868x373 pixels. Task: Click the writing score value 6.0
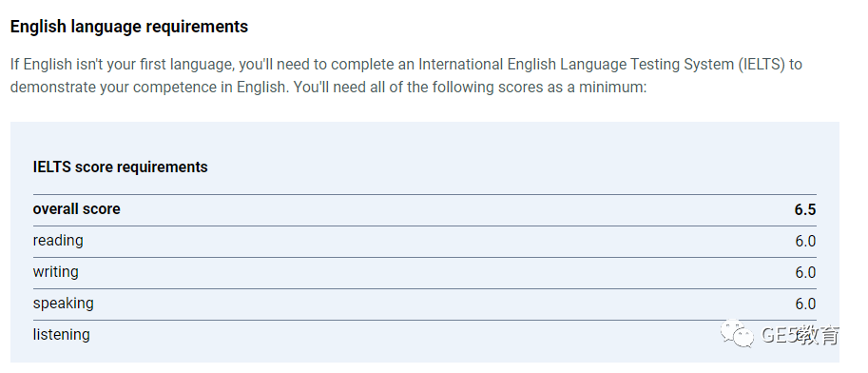805,273
